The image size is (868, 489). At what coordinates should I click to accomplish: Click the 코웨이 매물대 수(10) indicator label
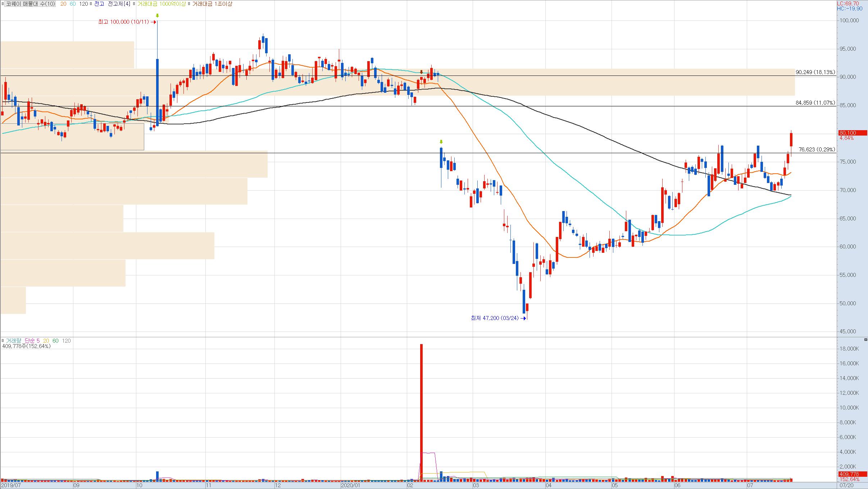coord(31,4)
